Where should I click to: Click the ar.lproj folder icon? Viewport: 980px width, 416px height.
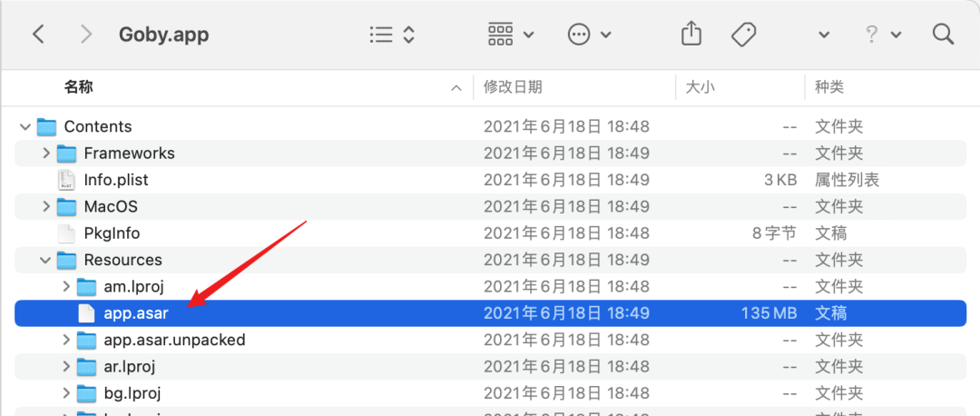pyautogui.click(x=87, y=367)
